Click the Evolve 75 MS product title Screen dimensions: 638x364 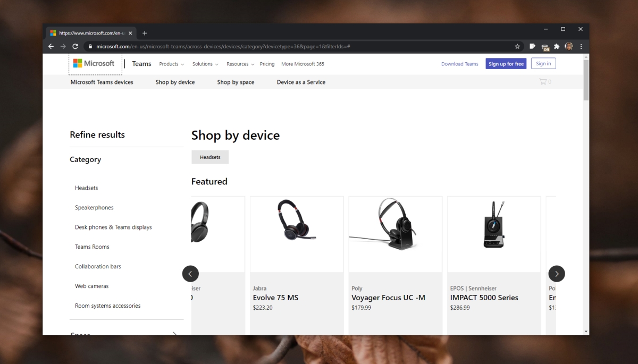click(275, 298)
